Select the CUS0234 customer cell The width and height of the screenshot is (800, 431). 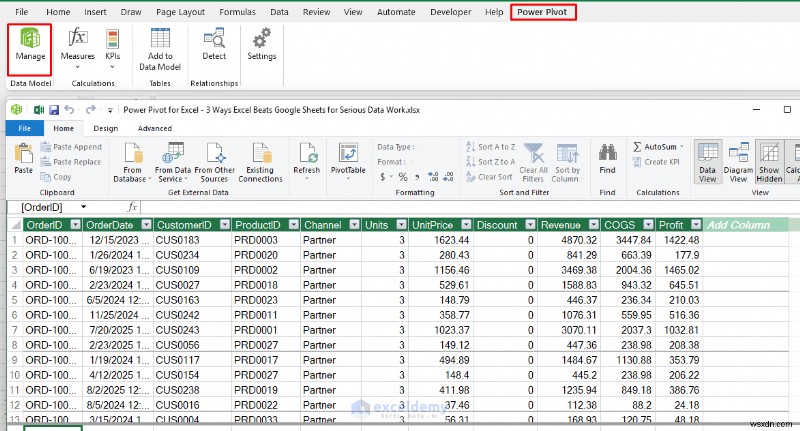point(192,255)
